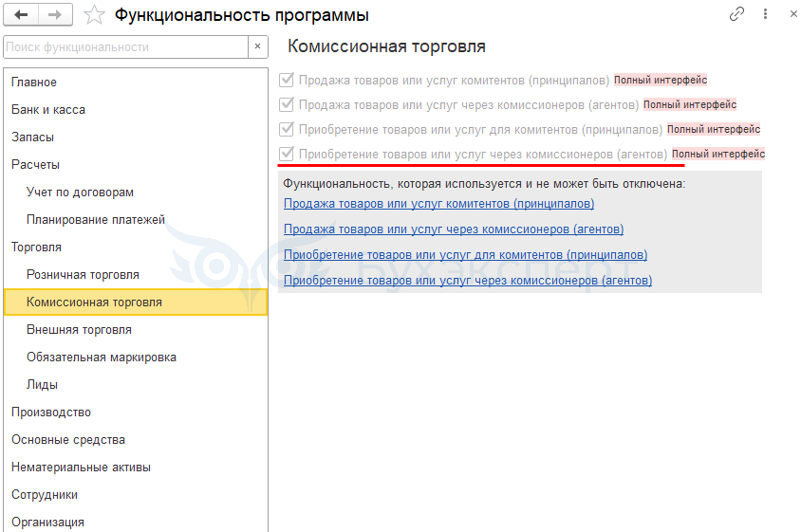Toggle Продажа товаров или услуг комитентов checkbox
This screenshot has width=801, height=532.
tap(287, 80)
